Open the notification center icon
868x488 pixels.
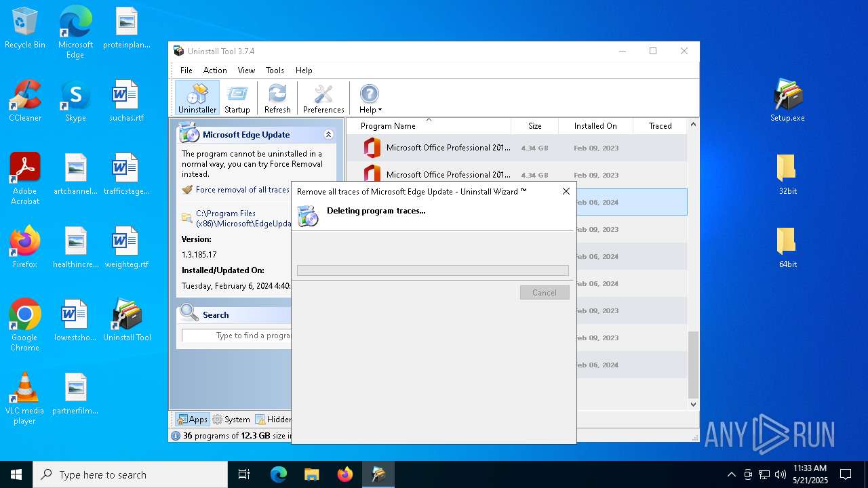pyautogui.click(x=846, y=474)
